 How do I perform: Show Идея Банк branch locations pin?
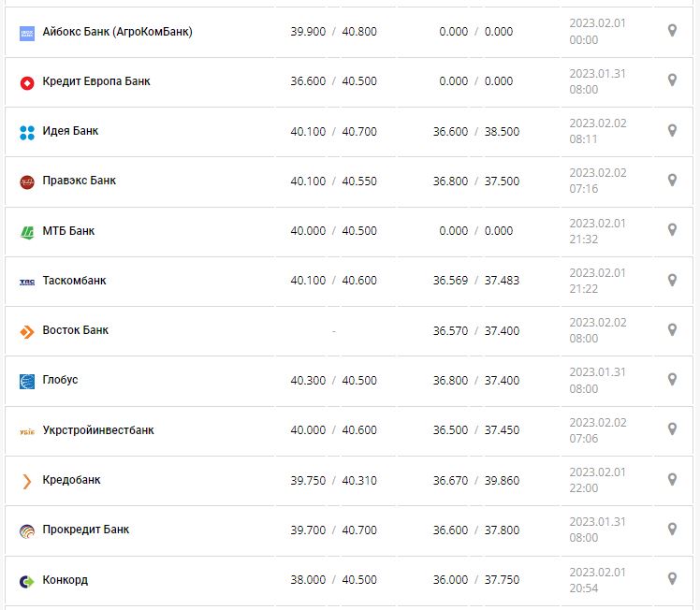tap(671, 130)
